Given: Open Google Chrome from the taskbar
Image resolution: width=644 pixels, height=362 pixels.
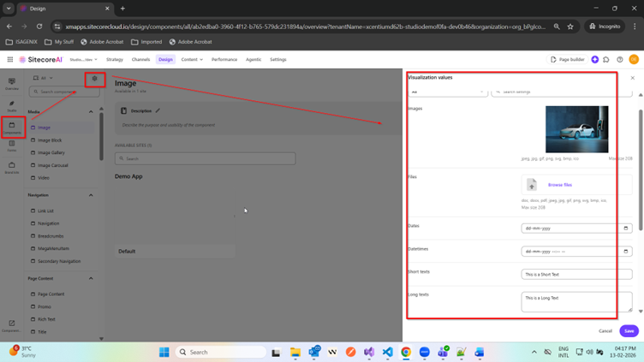Looking at the screenshot, I should (x=406, y=352).
